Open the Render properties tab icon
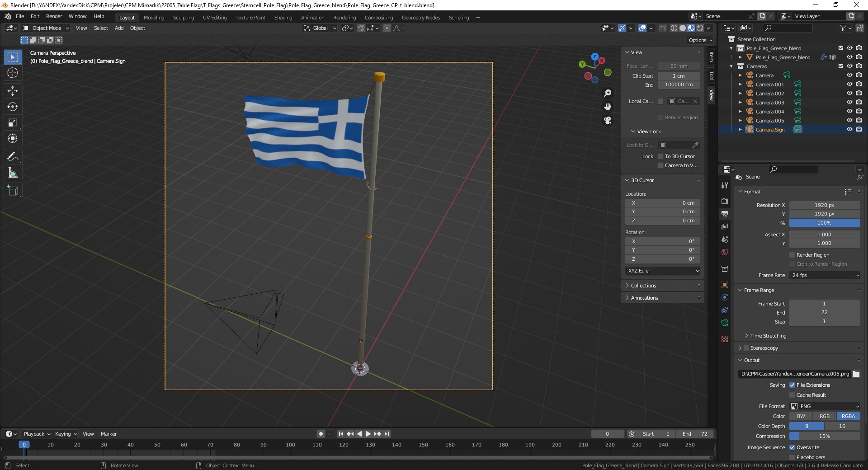This screenshot has height=470, width=868. [x=725, y=201]
